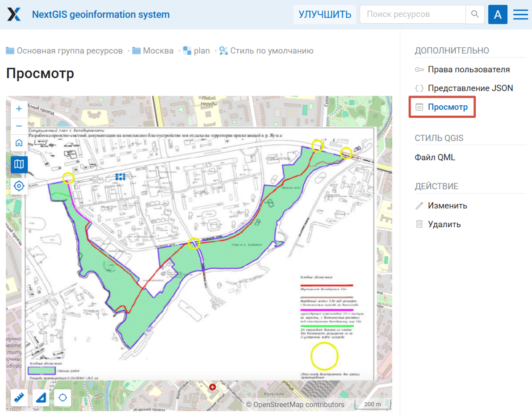This screenshot has height=417, width=532.
Task: Click the NextGIS X logo
Action: tap(14, 15)
